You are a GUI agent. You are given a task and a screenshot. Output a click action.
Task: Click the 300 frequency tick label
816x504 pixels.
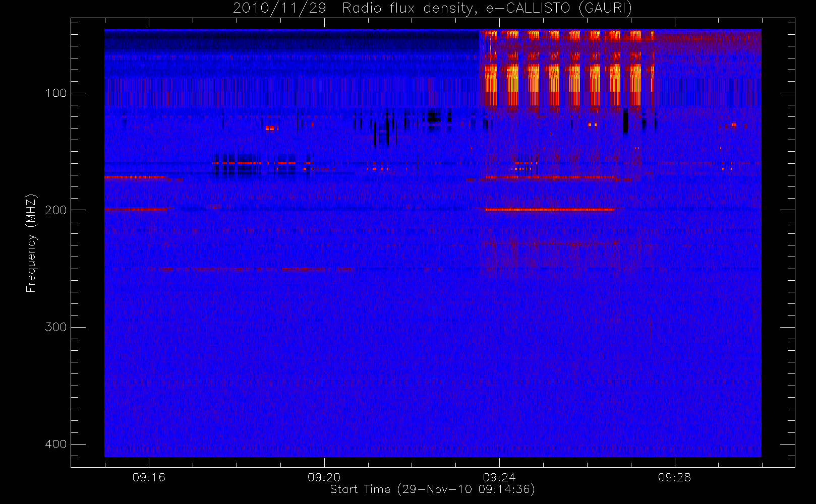coord(55,327)
